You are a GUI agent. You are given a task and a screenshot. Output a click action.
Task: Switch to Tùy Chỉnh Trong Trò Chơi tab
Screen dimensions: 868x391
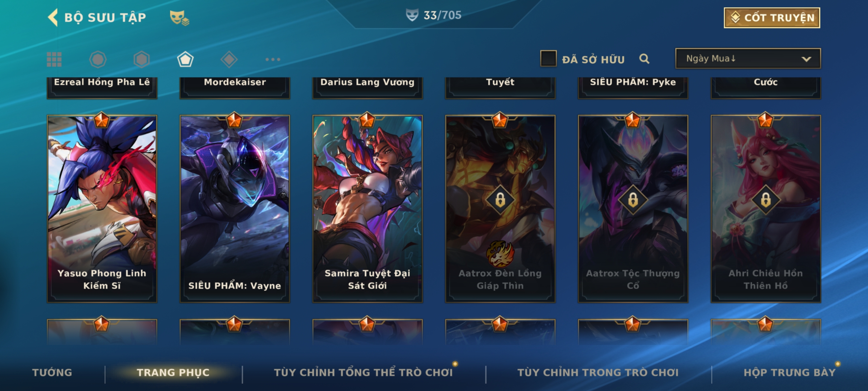[x=598, y=373]
